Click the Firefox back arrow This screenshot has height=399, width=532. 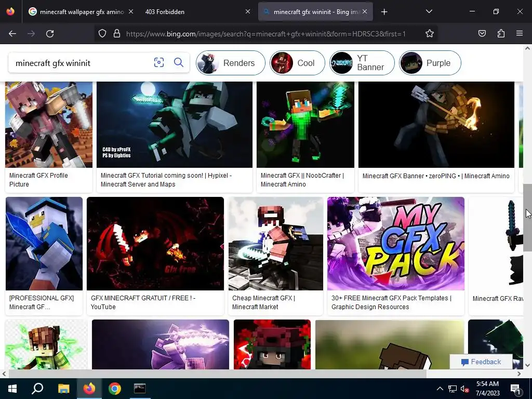[x=12, y=34]
